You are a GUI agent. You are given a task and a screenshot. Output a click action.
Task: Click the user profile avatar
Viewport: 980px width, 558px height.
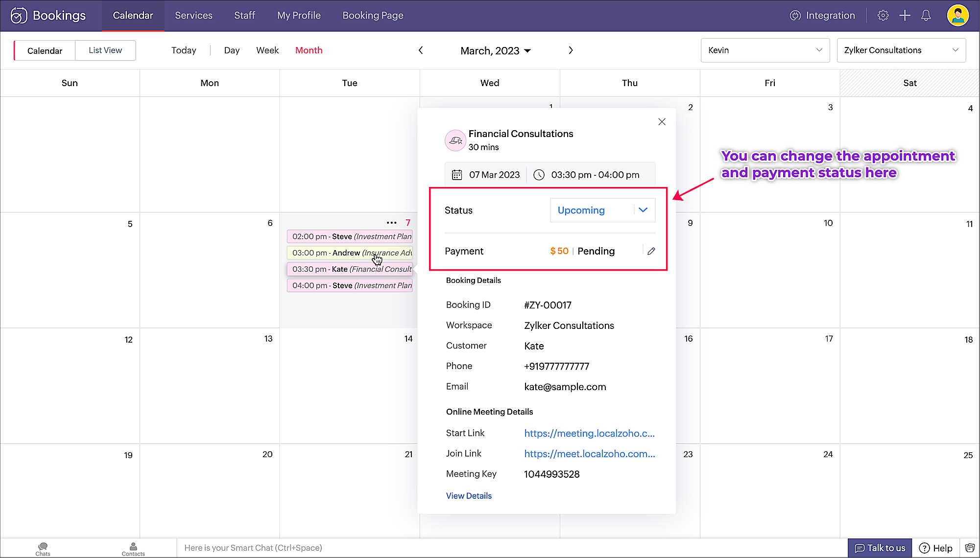click(x=957, y=16)
